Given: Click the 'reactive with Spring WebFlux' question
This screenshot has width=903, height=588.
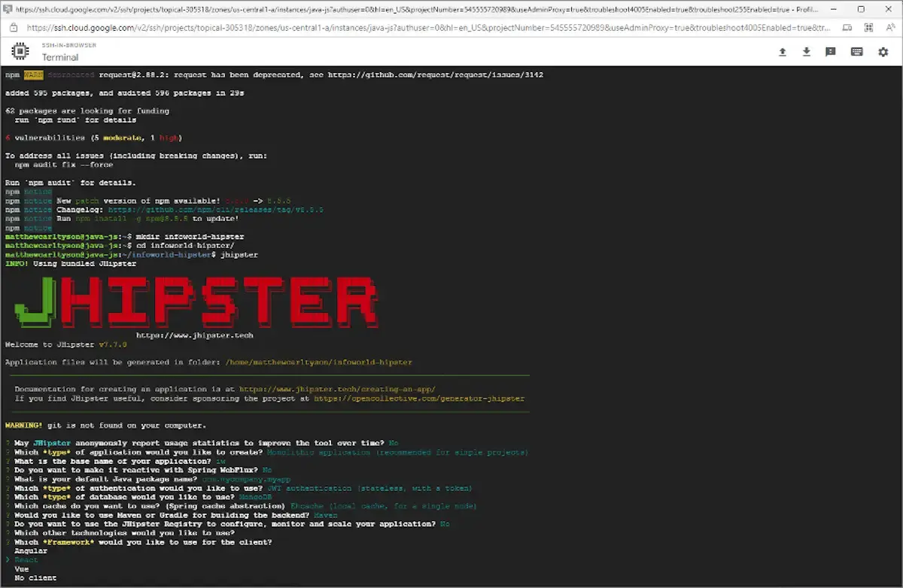Looking at the screenshot, I should pyautogui.click(x=138, y=471).
